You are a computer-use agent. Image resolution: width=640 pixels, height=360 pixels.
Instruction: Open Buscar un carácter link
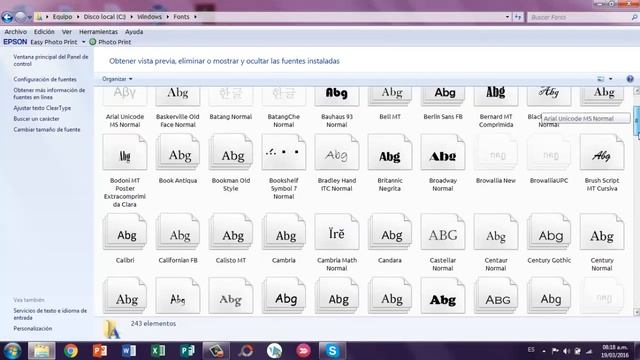(36, 119)
